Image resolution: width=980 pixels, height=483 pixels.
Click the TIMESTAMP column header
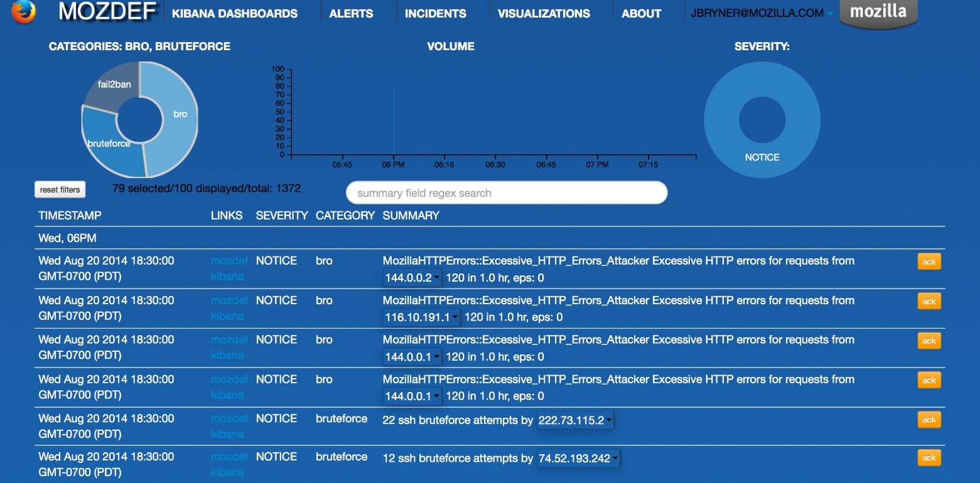tap(70, 215)
